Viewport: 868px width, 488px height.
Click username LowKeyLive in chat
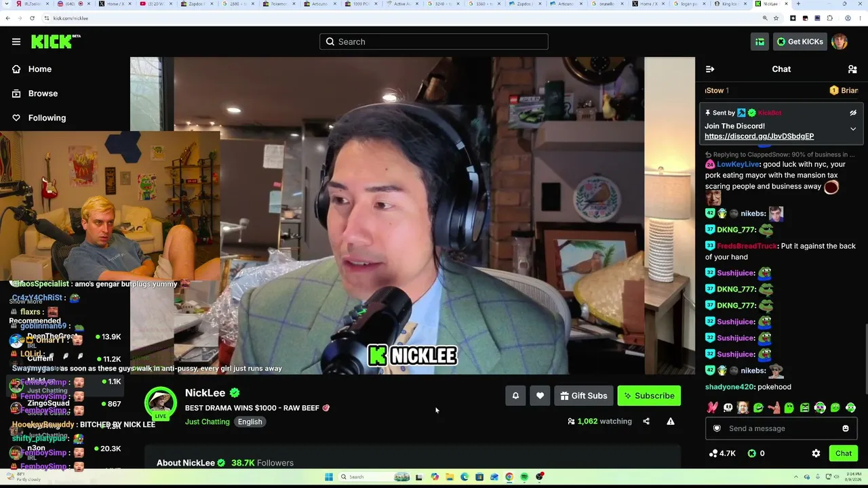tap(738, 164)
